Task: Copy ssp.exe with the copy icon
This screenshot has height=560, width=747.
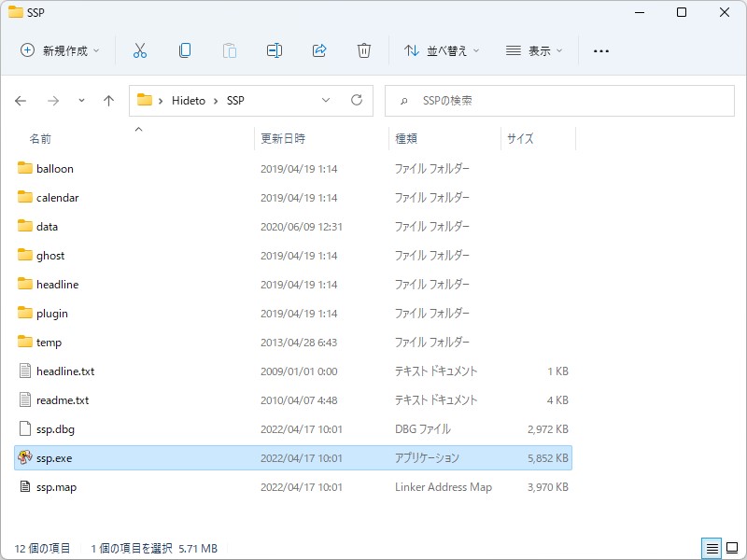Action: [185, 50]
